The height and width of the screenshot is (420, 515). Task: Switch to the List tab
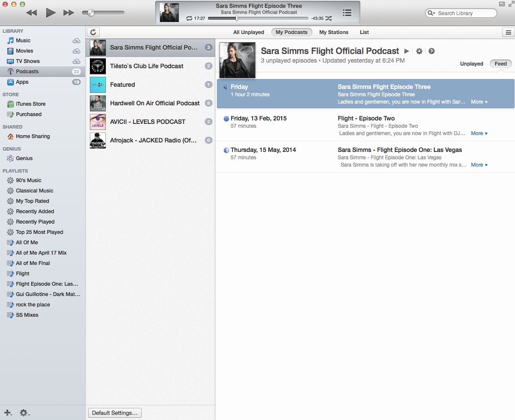tap(364, 32)
